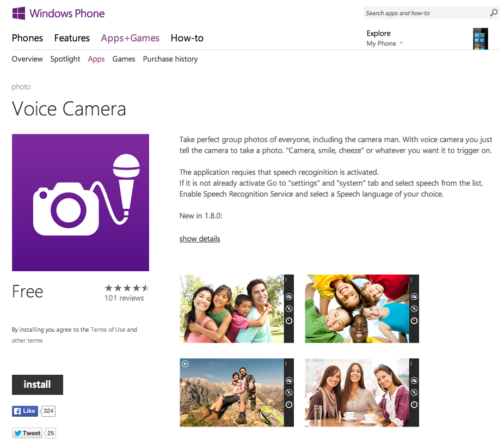Click back arrow on mountain hikers screenshot
504x445 pixels.
185,364
